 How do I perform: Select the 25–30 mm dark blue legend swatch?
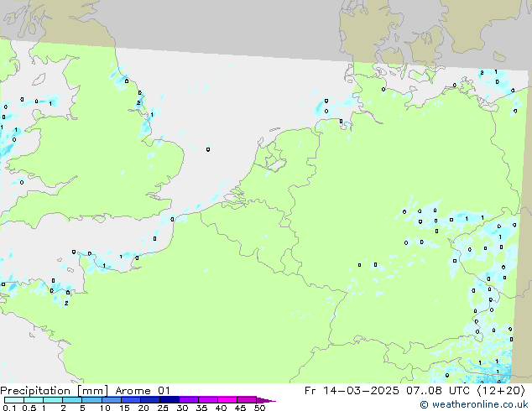coord(170,400)
